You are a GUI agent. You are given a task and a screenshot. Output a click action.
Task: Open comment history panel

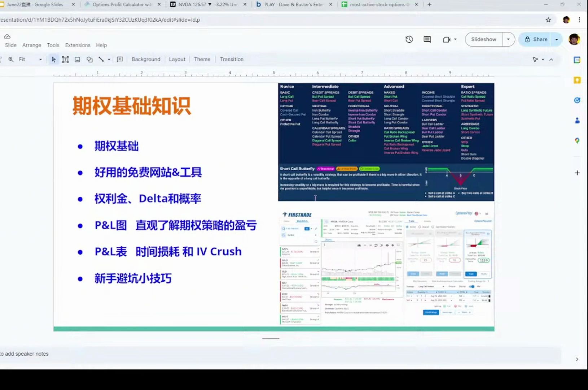coord(427,39)
